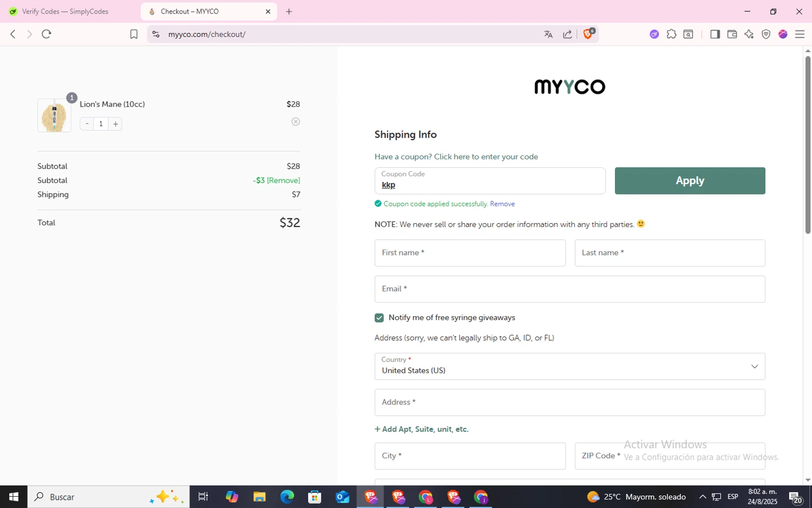This screenshot has width=812, height=508.
Task: Click the page vertical scrollbar
Action: point(808,145)
